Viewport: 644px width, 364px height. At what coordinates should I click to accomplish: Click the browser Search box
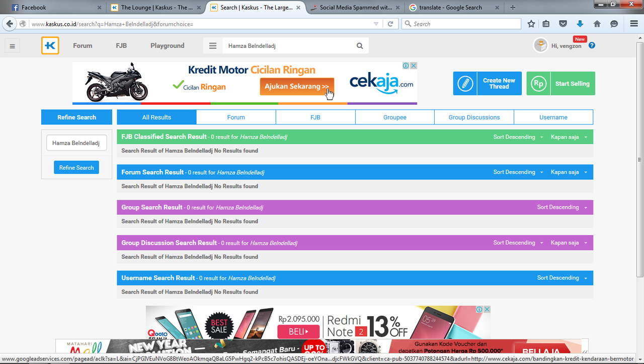pos(461,24)
